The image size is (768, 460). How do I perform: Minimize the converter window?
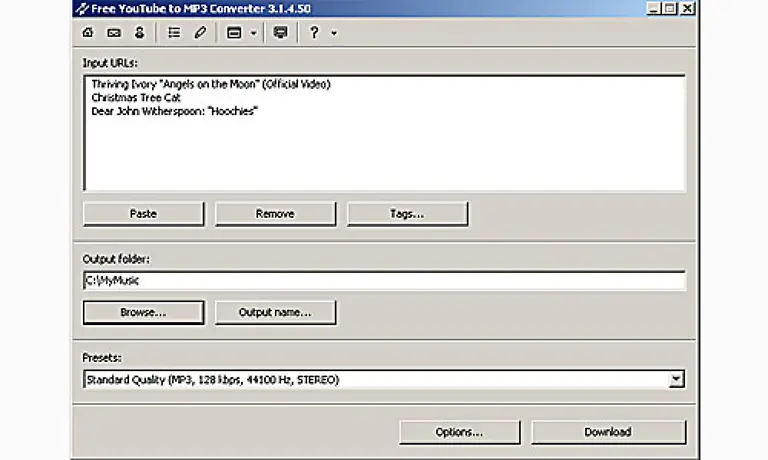point(653,8)
